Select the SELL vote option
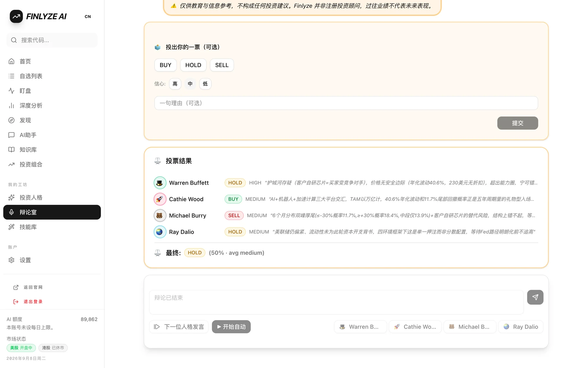588x368 pixels. click(x=222, y=65)
